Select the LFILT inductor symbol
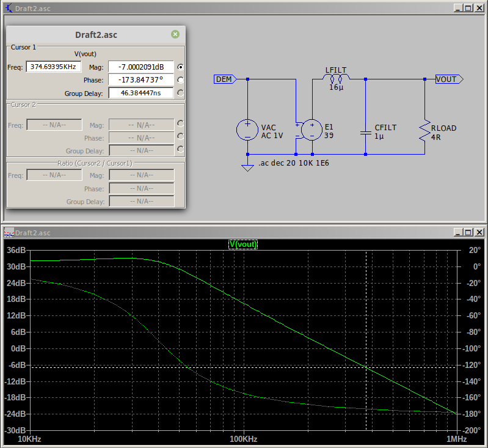This screenshot has width=488, height=448. click(336, 78)
